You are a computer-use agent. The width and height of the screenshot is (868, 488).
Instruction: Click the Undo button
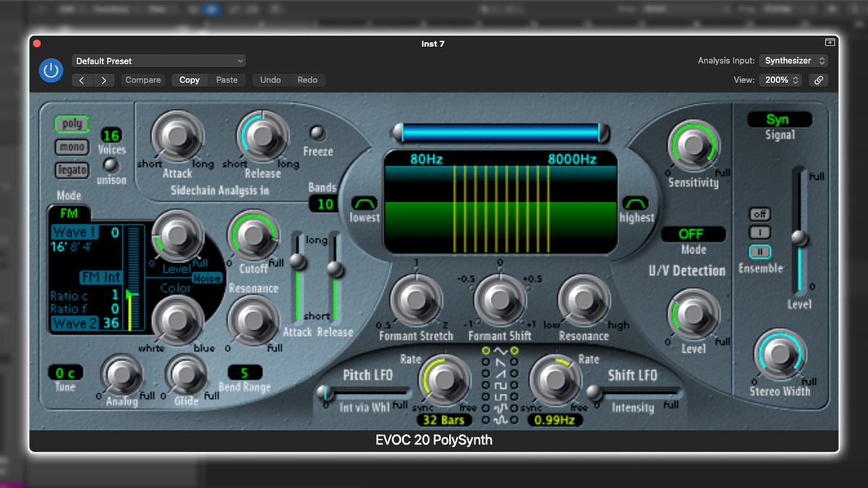coord(271,80)
